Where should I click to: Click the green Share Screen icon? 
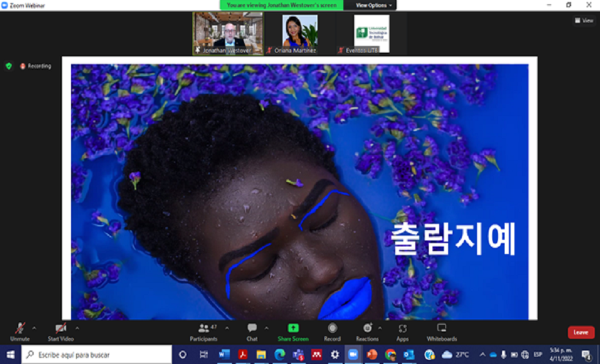pos(293,329)
